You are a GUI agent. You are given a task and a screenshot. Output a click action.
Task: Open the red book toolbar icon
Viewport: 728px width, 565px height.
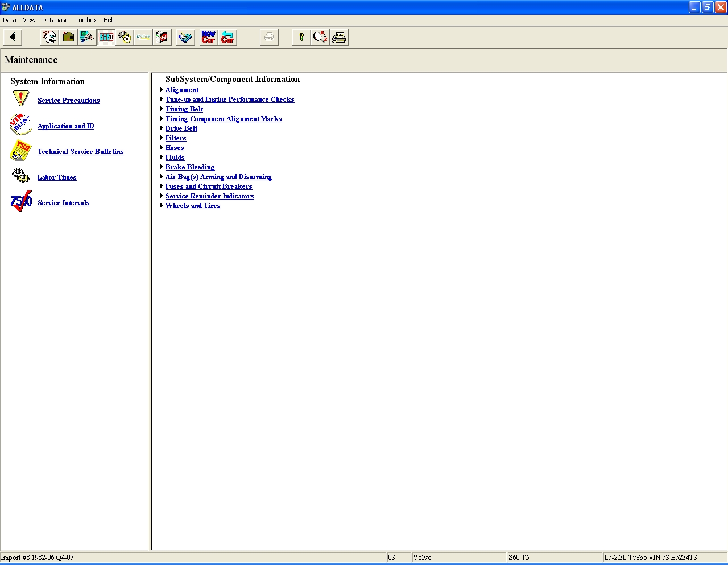click(162, 38)
